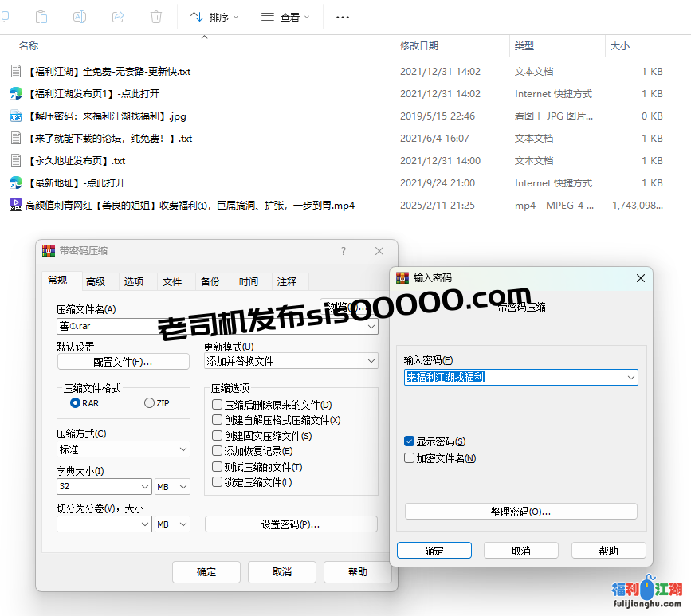Switch to the 备份 tab
Viewport: 691px width, 616px height.
tap(210, 281)
